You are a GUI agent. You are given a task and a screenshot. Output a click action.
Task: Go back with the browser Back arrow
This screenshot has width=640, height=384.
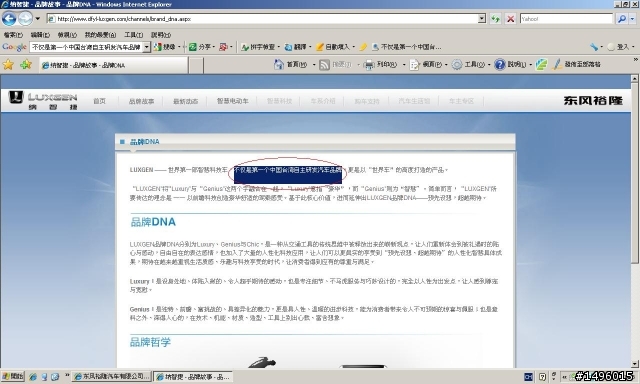(x=9, y=19)
